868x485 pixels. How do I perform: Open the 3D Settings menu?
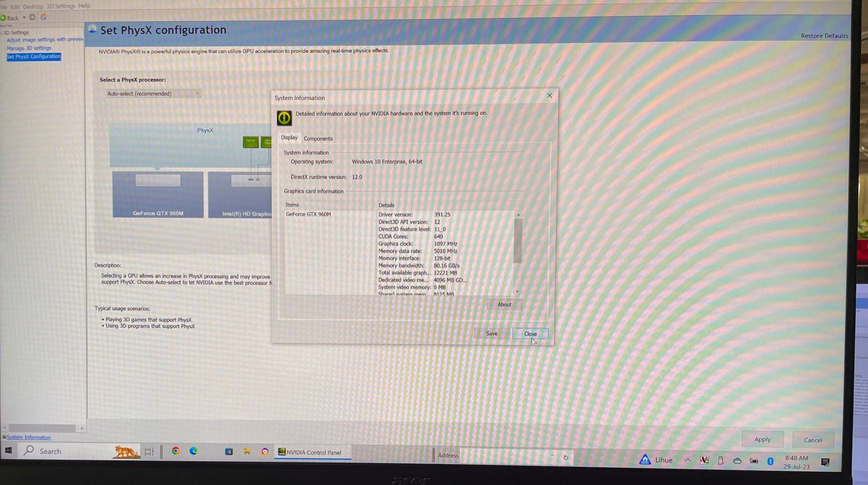pyautogui.click(x=60, y=6)
